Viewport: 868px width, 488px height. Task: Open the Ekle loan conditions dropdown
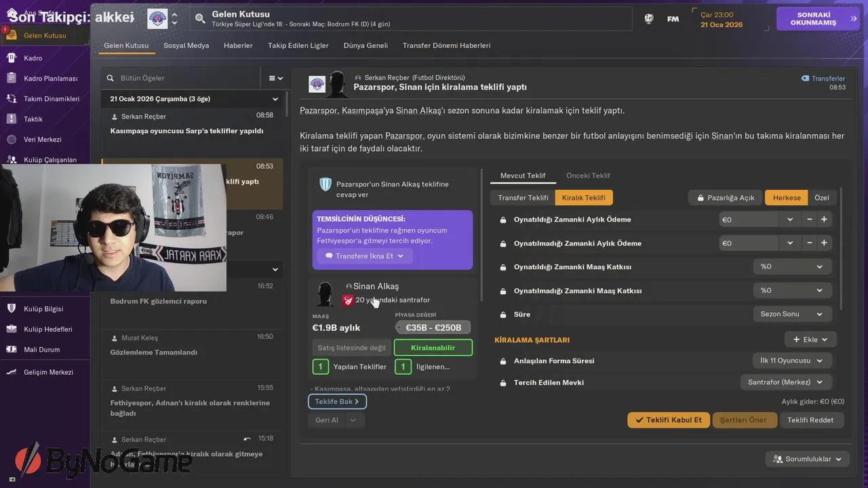(x=810, y=340)
